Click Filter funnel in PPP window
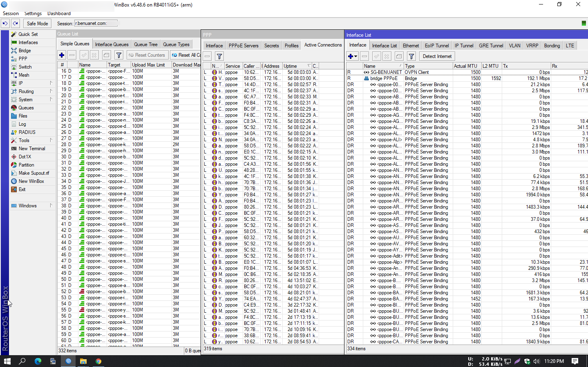This screenshot has width=588, height=367. 219,56
